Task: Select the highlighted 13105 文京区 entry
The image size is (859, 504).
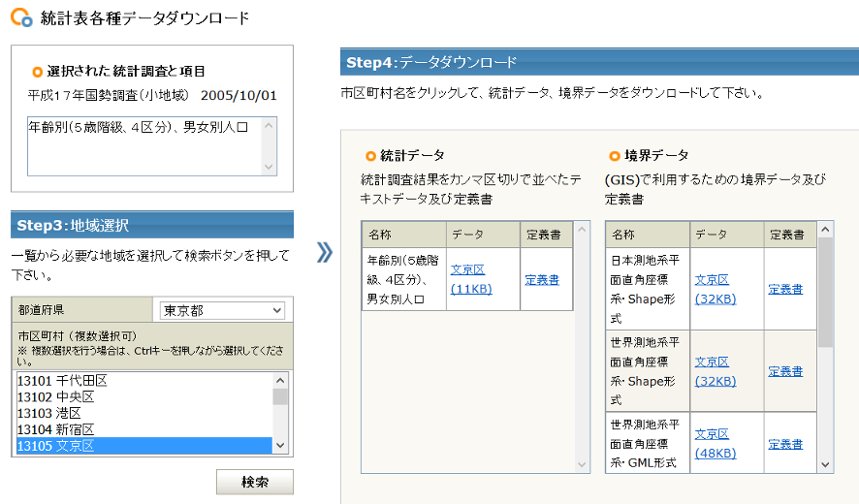Action: (x=144, y=446)
